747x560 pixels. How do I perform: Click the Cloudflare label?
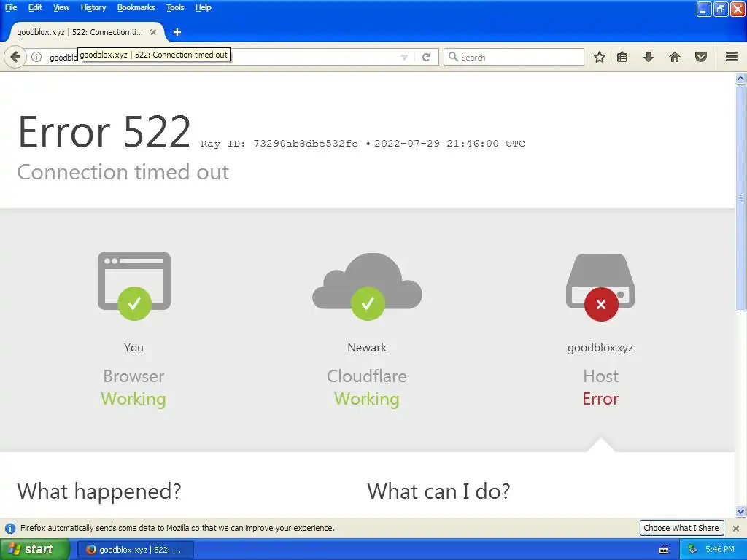367,376
